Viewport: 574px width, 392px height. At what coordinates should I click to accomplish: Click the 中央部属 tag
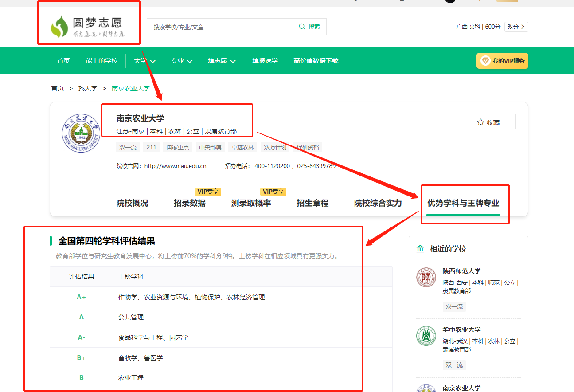210,147
